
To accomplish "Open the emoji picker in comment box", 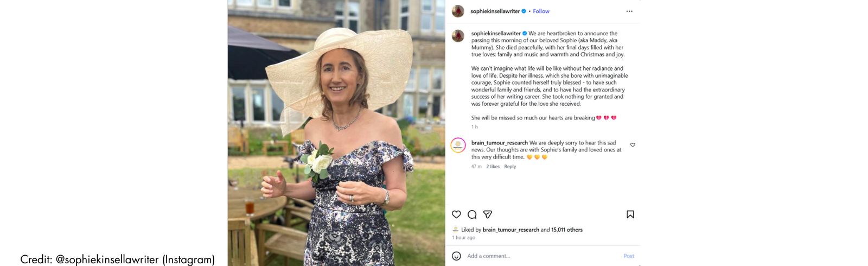I will click(x=456, y=256).
